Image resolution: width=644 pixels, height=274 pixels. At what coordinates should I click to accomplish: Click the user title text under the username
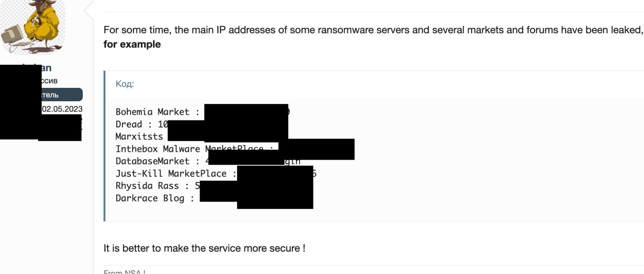pos(49,81)
